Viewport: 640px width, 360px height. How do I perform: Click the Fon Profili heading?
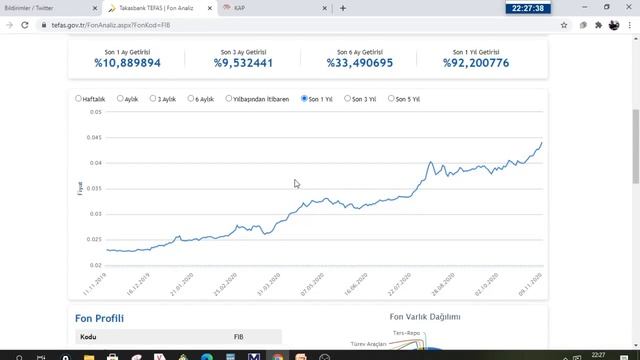click(99, 318)
